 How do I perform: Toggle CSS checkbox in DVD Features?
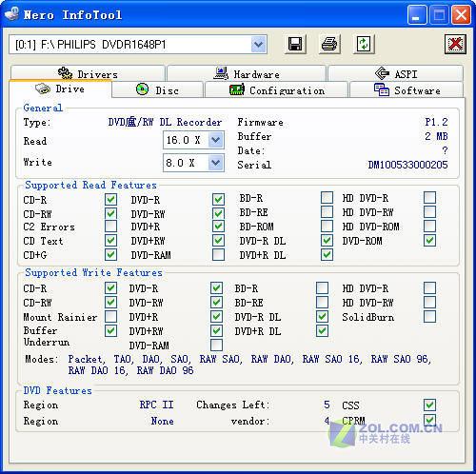pos(429,405)
